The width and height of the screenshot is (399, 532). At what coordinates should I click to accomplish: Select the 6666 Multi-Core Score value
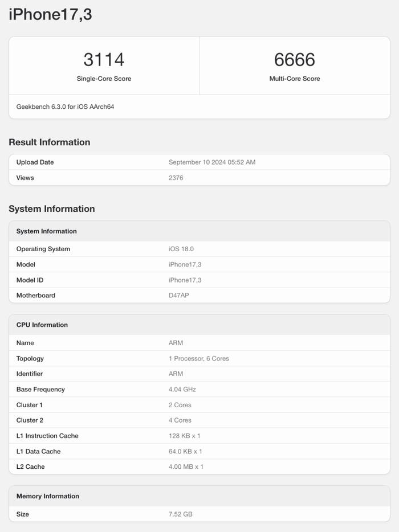coord(295,59)
